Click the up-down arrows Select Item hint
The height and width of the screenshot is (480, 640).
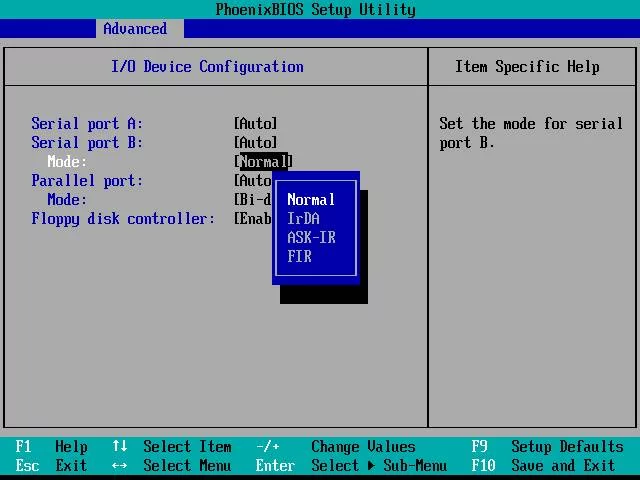(172, 447)
